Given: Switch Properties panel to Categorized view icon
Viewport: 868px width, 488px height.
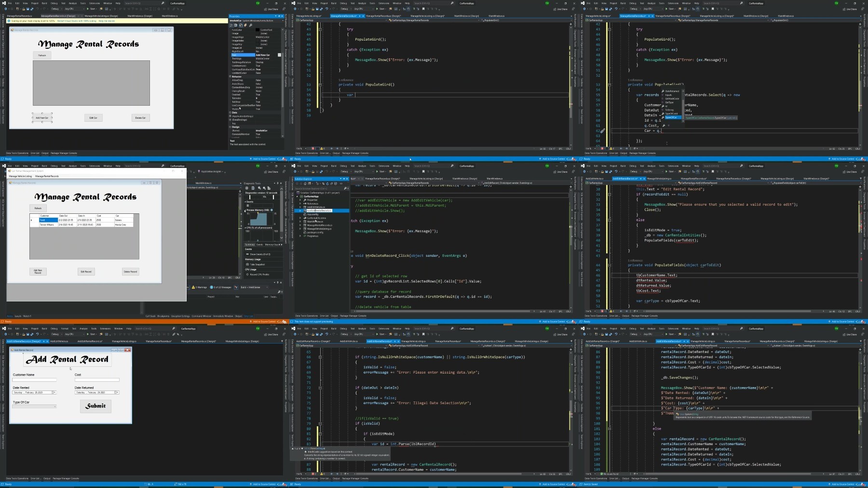Looking at the screenshot, I should click(x=232, y=25).
